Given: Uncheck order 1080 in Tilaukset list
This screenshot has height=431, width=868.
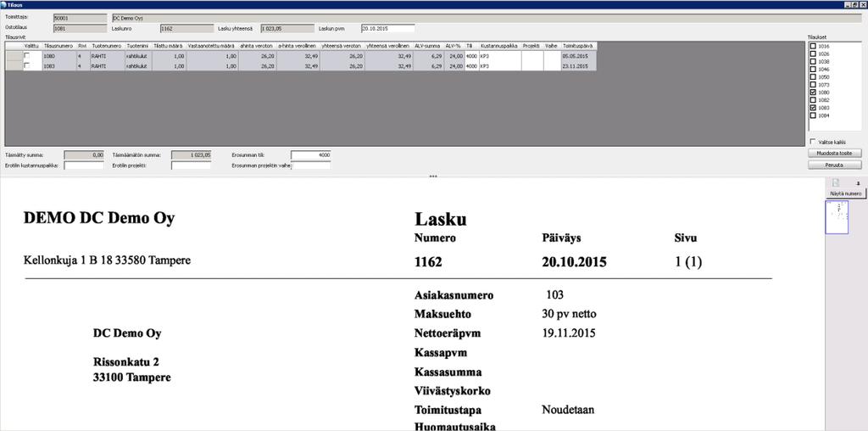Looking at the screenshot, I should tap(813, 92).
